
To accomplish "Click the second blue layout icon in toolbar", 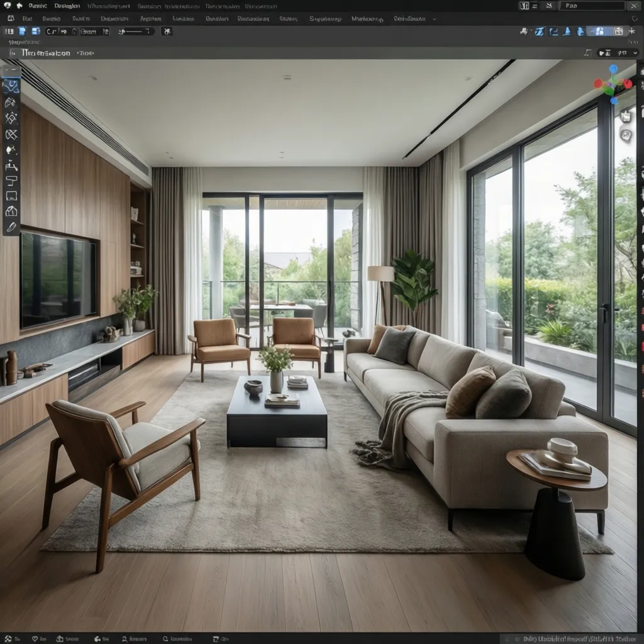I will (x=36, y=31).
